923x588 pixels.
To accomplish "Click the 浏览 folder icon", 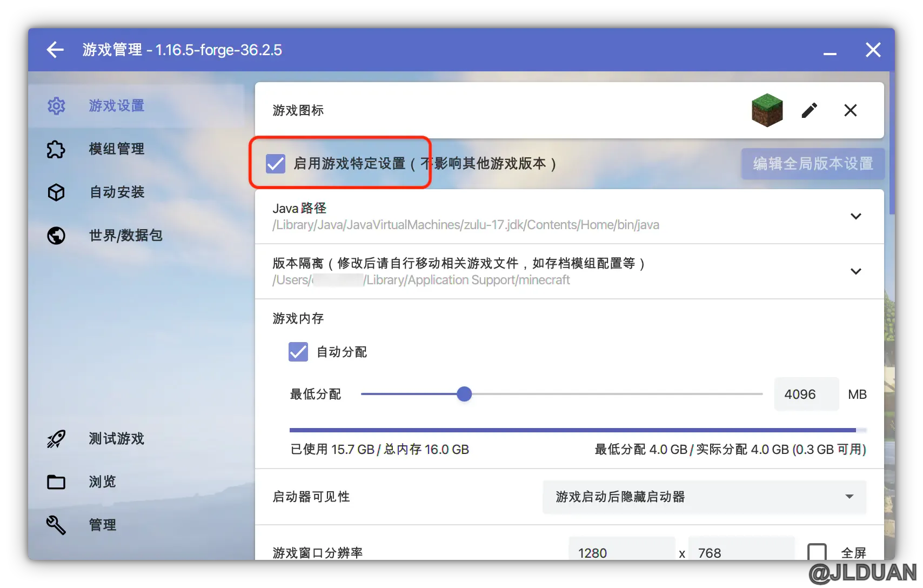I will (56, 482).
